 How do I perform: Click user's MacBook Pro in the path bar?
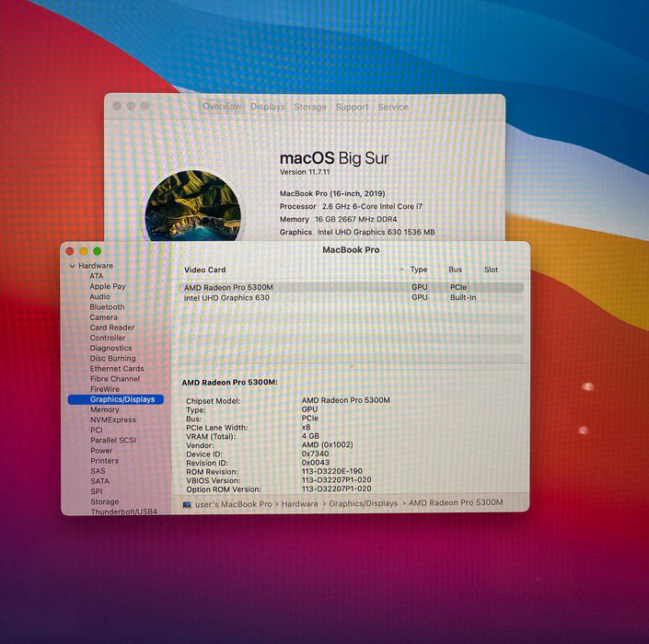234,504
